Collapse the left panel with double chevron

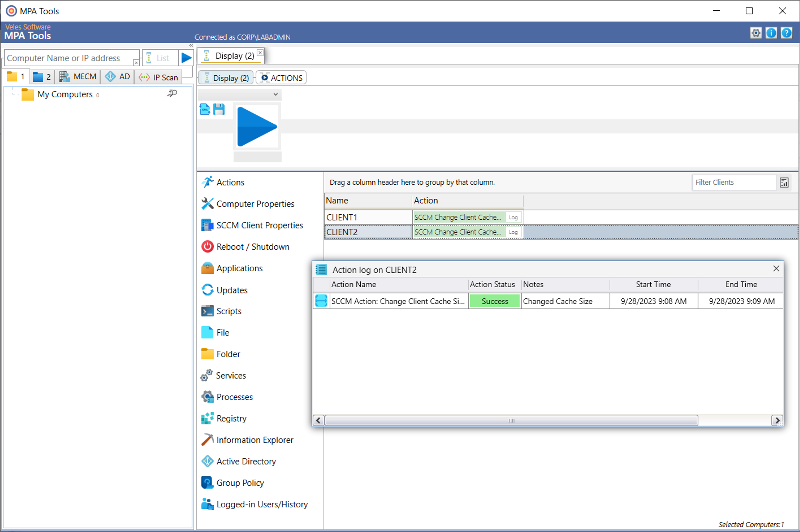(x=191, y=45)
